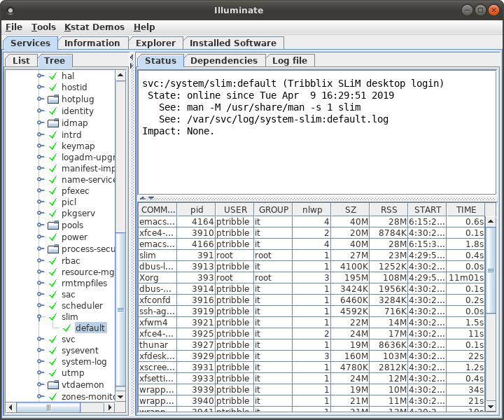Click the folder icon beside pools
The width and height of the screenshot is (504, 420).
(53, 225)
